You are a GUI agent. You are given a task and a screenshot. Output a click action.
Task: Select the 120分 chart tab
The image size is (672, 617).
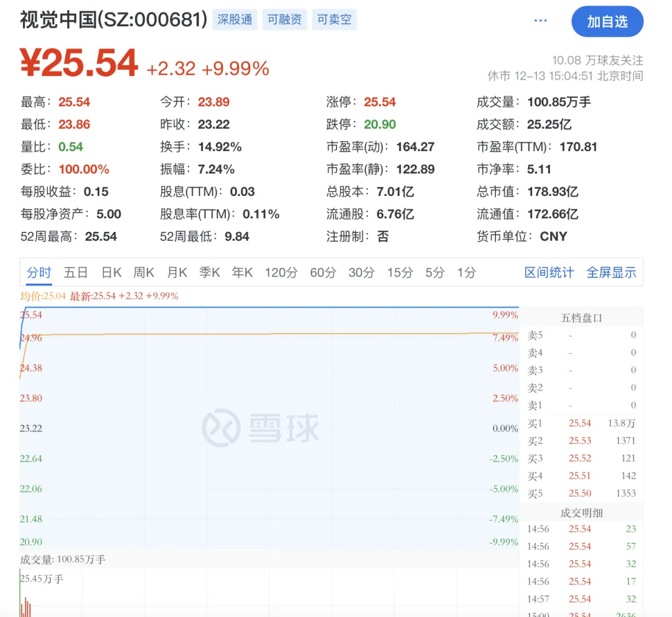(281, 272)
